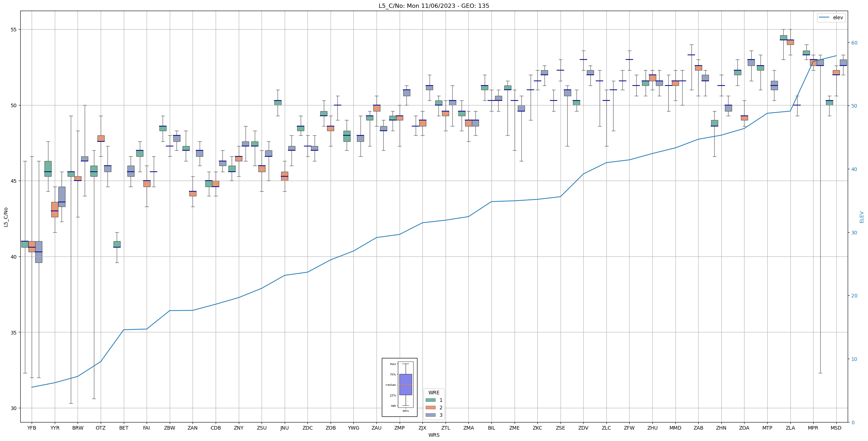Click the 'WRE' legend title
This screenshot has width=868, height=441.
(434, 393)
